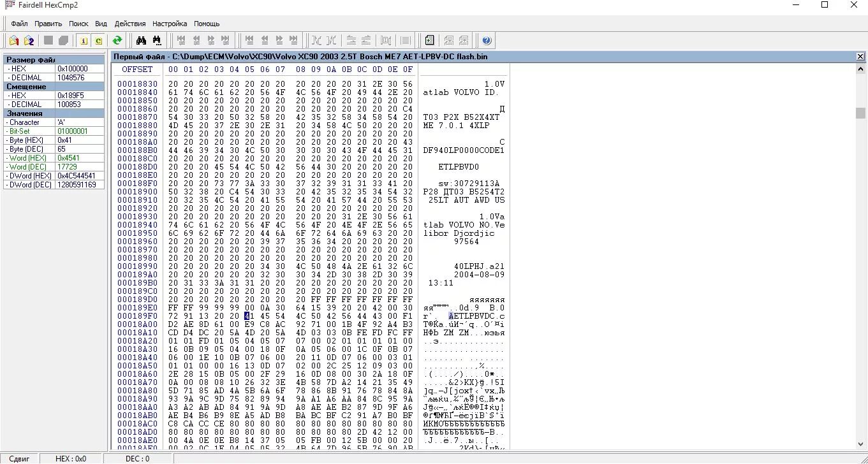The width and height of the screenshot is (868, 464).
Task: Click the DWord (HEX) value 0x4C544541
Action: 80,176
